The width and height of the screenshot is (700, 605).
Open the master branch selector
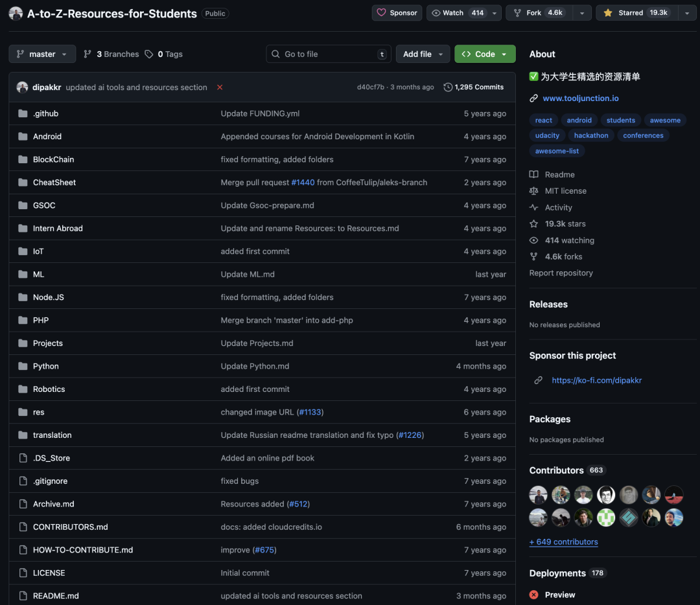42,54
